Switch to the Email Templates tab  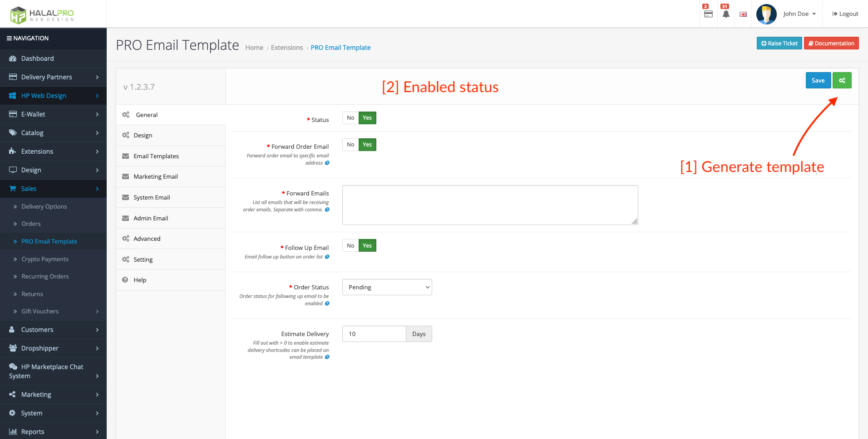[156, 156]
